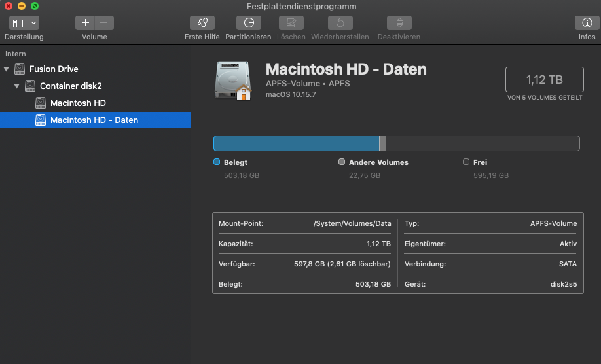Click the Wiederherstellen restore toolbar icon
The height and width of the screenshot is (364, 601).
click(x=340, y=23)
